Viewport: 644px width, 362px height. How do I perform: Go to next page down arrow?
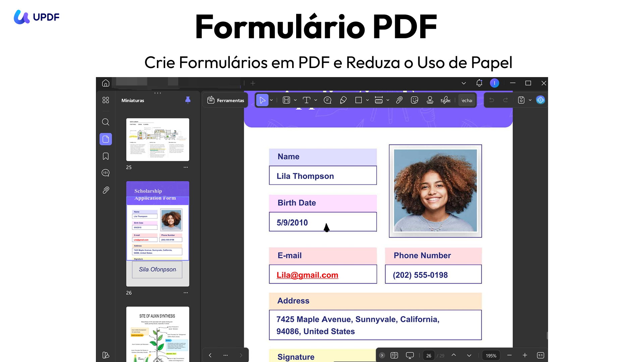click(x=469, y=355)
